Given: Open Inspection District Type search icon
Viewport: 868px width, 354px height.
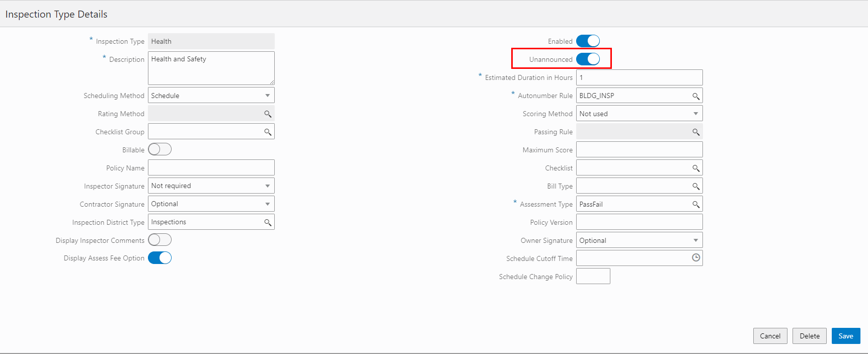Looking at the screenshot, I should [x=268, y=223].
